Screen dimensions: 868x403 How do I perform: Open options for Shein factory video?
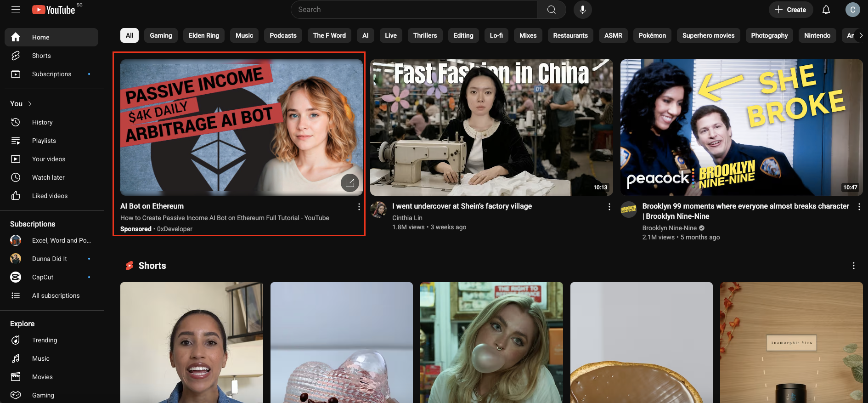click(609, 207)
